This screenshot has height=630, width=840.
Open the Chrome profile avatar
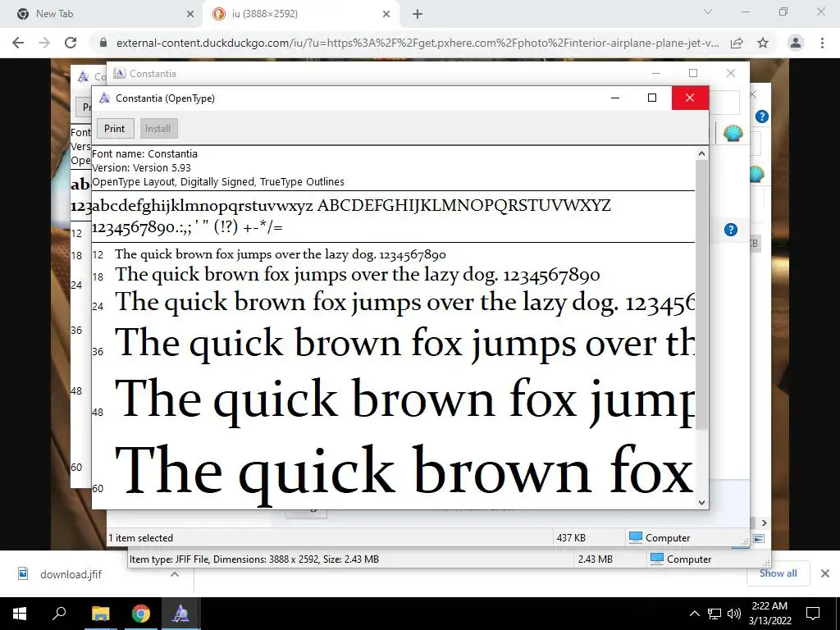click(x=796, y=43)
